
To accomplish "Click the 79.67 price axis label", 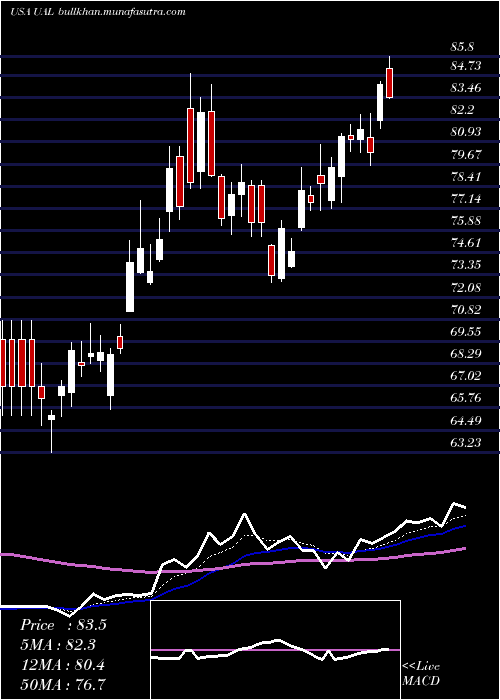I will point(466,155).
